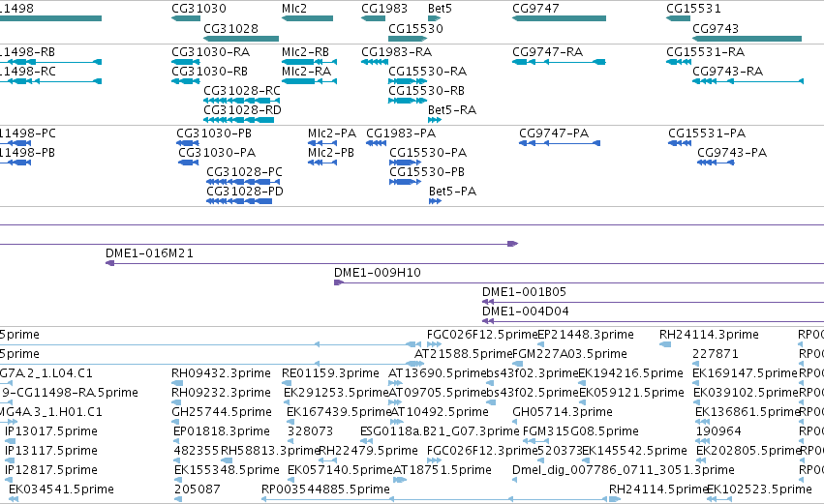This screenshot has width=824, height=504.
Task: Click the CG15530 gene label in top track
Action: (x=415, y=28)
